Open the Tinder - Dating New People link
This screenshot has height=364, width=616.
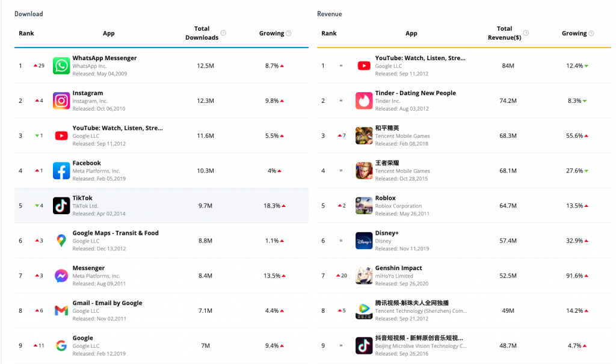click(x=415, y=93)
